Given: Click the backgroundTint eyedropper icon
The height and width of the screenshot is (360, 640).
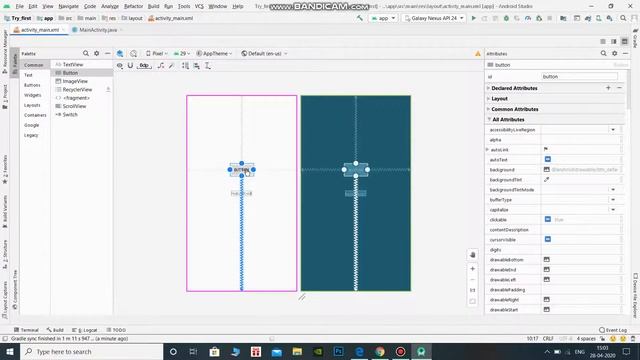Looking at the screenshot, I should pos(547,180).
